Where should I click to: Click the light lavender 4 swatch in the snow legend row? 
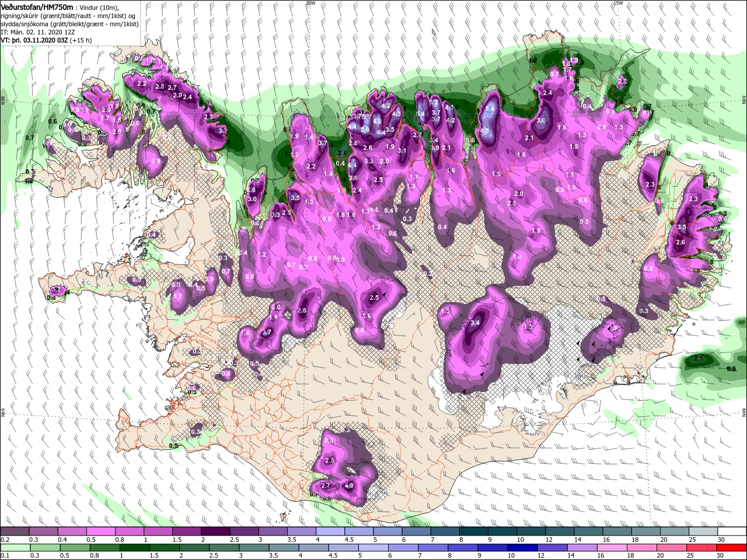click(330, 531)
